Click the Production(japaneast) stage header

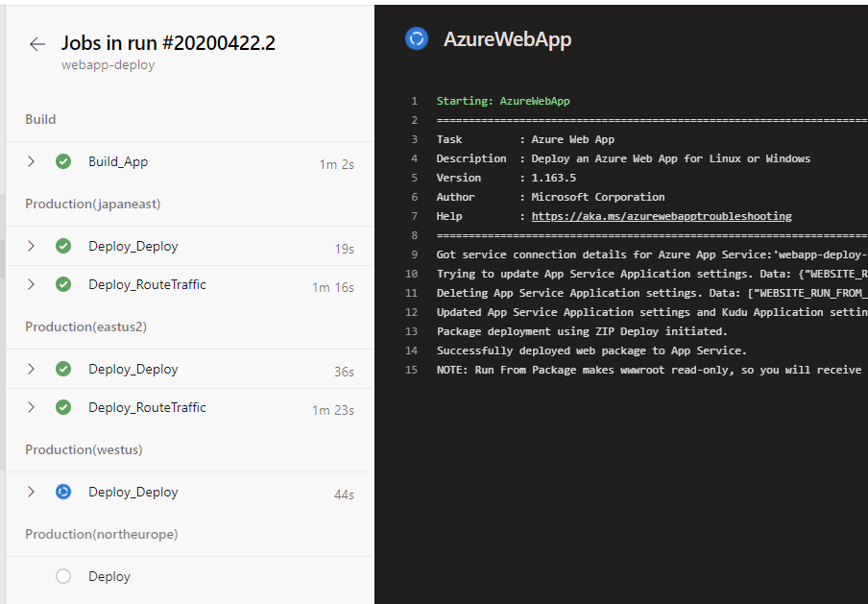pos(93,204)
